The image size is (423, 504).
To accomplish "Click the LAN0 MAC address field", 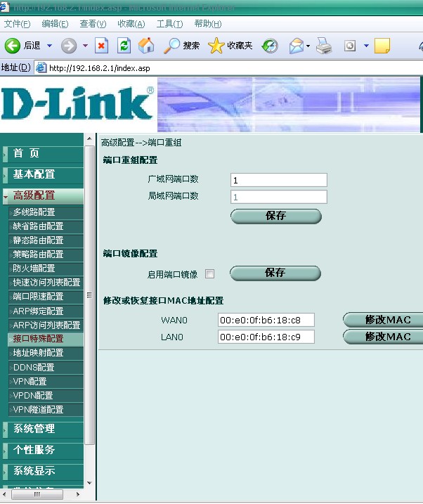I will pyautogui.click(x=266, y=337).
